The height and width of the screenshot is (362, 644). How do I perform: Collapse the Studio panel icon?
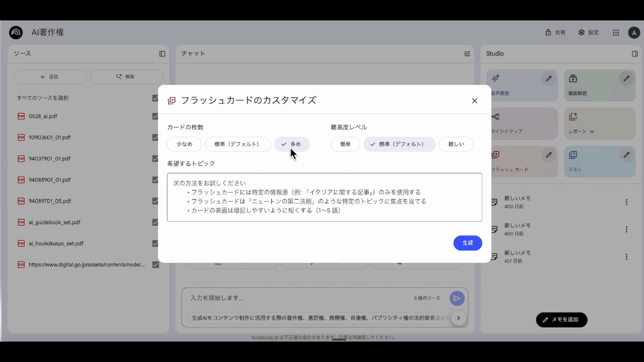635,54
